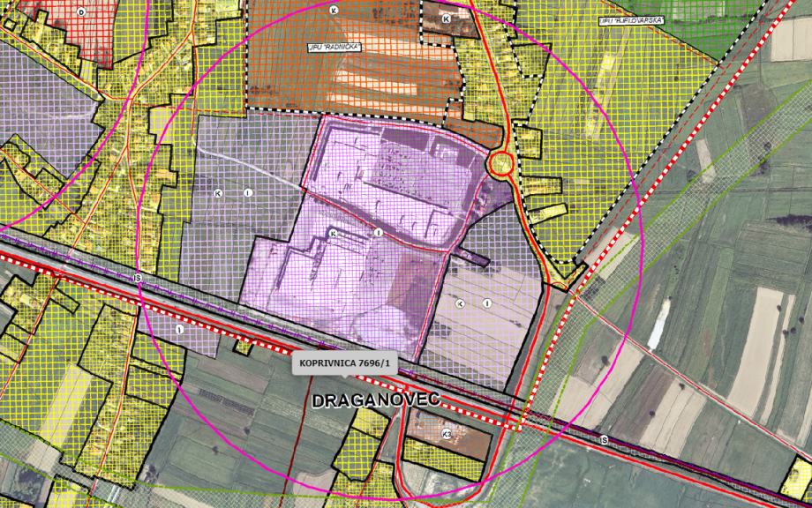The width and height of the screenshot is (812, 508).
Task: Select I marker in eastern light purple zone
Action: click(487, 303)
